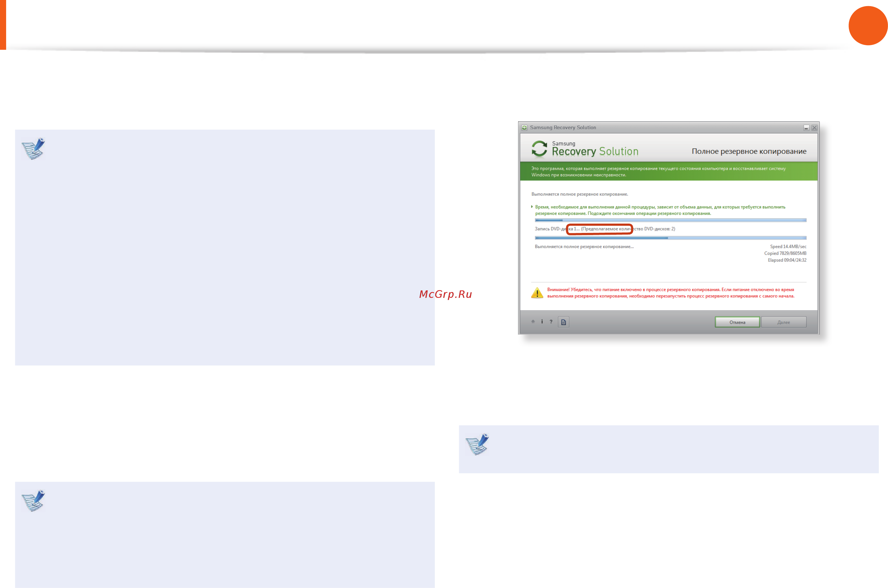The image size is (888, 588).
Task: Click the Далее button
Action: click(x=784, y=322)
